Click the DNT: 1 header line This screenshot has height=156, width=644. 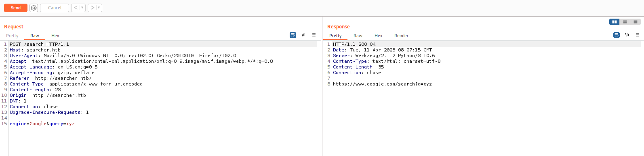click(18, 101)
